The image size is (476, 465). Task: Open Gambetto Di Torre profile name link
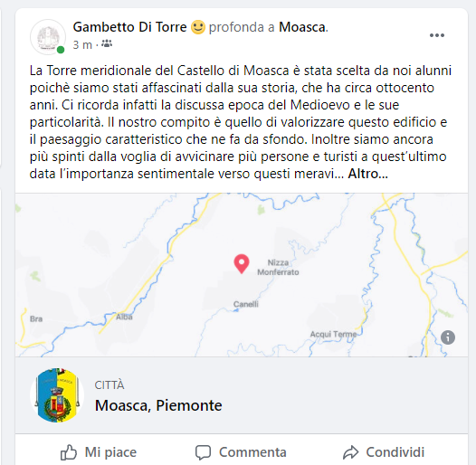(x=129, y=27)
